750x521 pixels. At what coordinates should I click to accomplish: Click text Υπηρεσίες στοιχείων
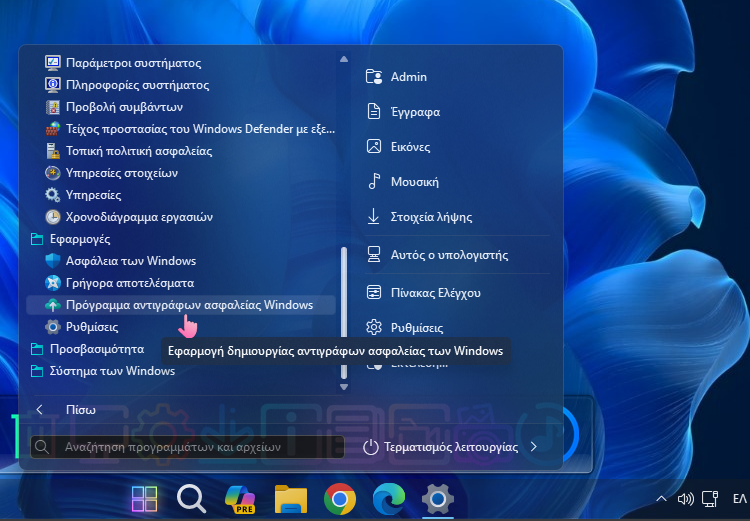pos(122,173)
